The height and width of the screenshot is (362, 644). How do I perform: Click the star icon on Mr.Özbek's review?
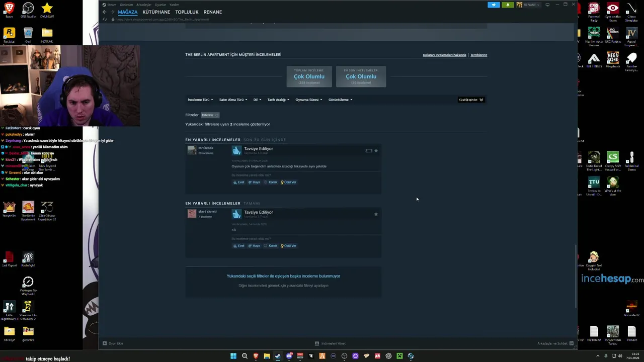[376, 151]
